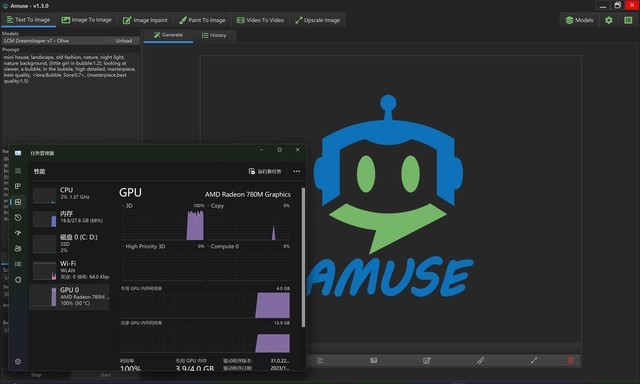
Task: Switch to the Image To Image tab
Action: 87,20
